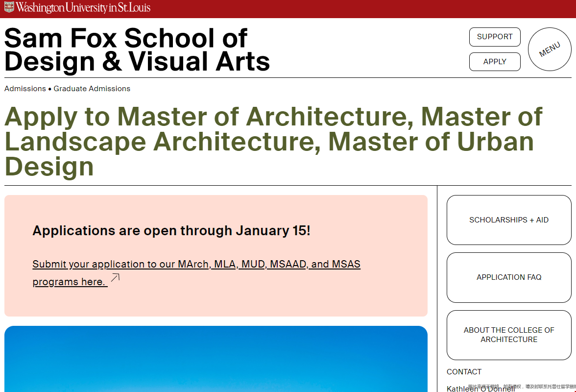This screenshot has width=576, height=392.
Task: Click the 'Apply to Master of Architecture' heading
Action: point(273,142)
